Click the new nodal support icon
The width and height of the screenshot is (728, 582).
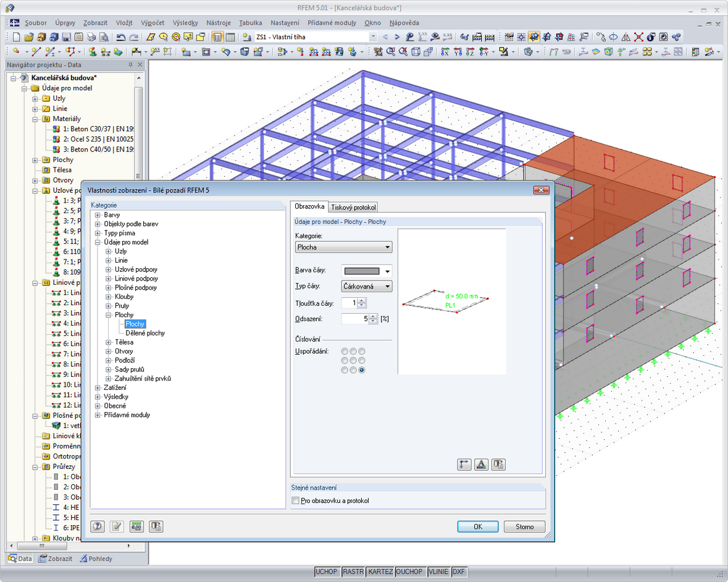pyautogui.click(x=93, y=52)
